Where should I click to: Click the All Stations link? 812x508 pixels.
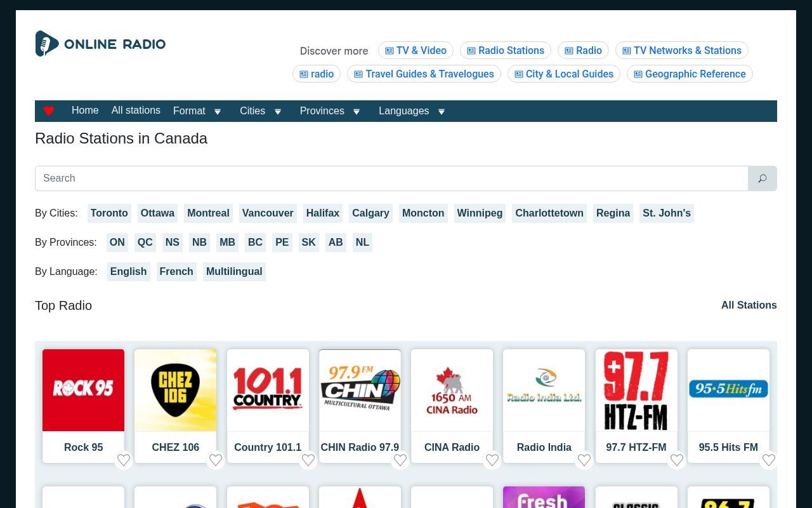pyautogui.click(x=749, y=305)
